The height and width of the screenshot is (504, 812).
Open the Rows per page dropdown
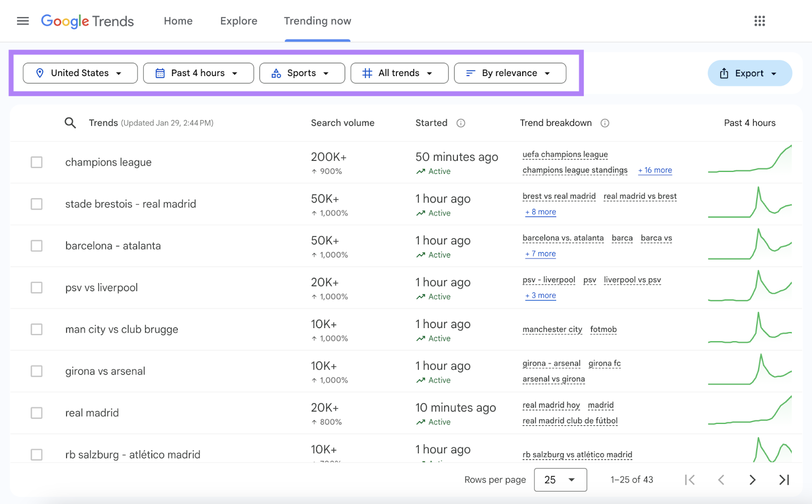[x=560, y=480]
